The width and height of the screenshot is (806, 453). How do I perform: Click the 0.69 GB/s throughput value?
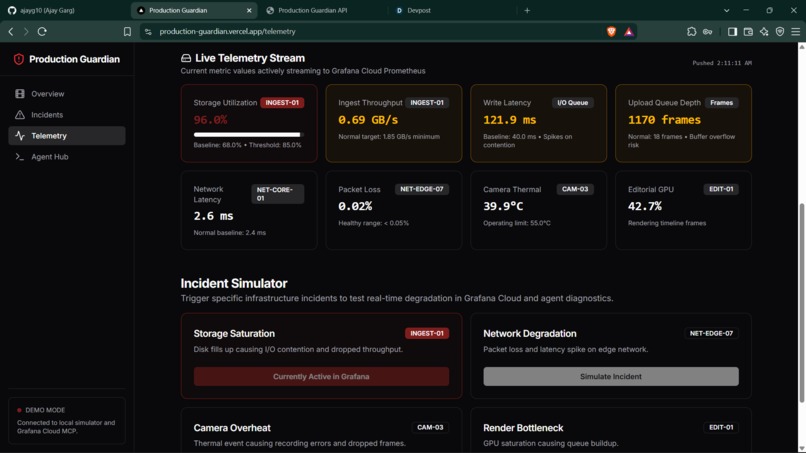368,120
